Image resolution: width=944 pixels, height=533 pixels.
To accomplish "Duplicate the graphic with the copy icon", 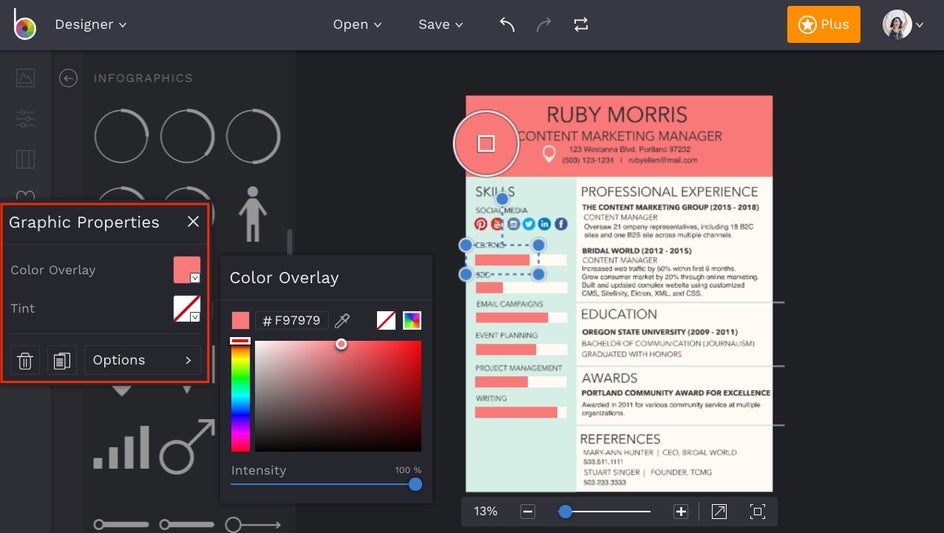I will coord(62,360).
